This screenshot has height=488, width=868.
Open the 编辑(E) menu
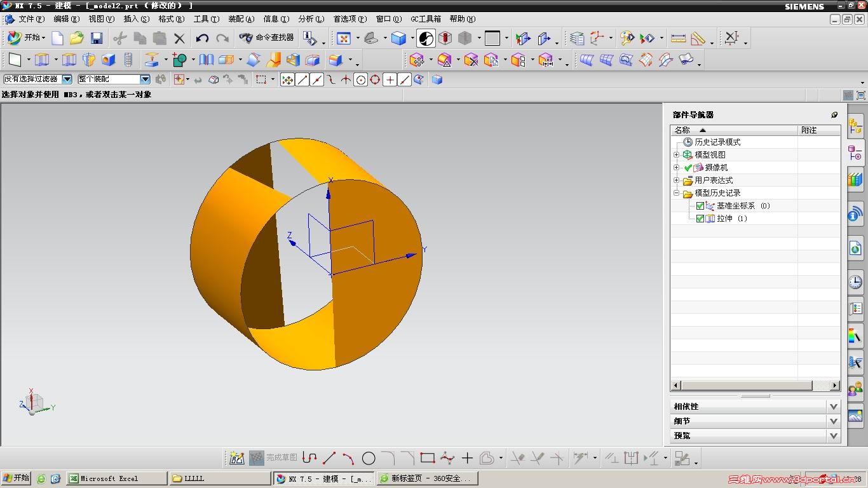coord(67,19)
